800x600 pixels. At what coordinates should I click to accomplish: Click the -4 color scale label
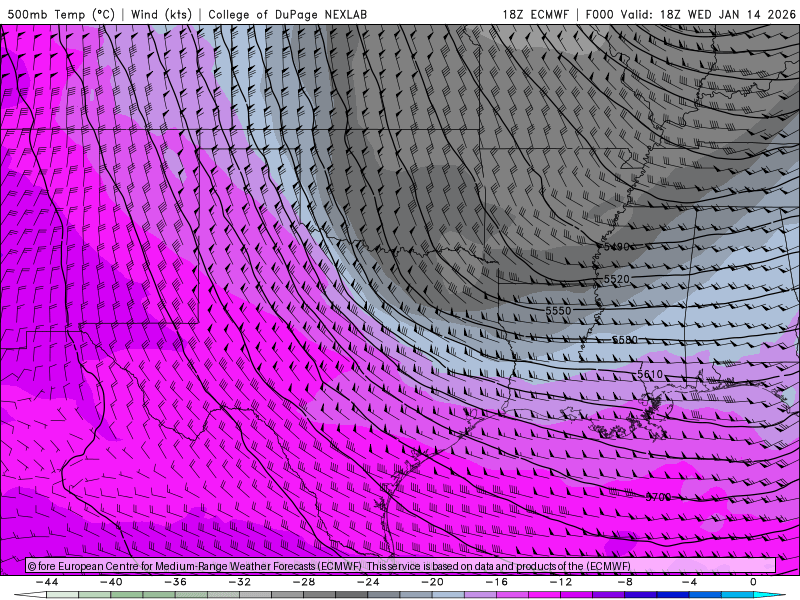coord(690,582)
